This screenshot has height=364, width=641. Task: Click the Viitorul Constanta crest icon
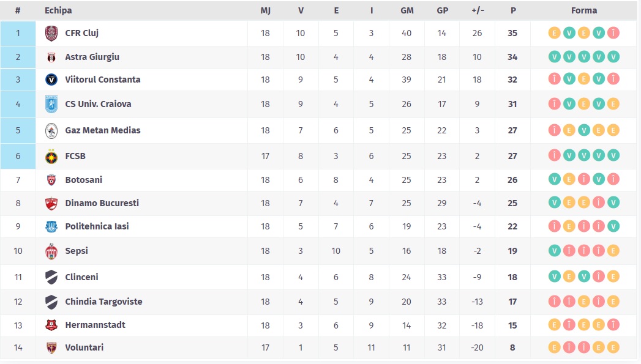(51, 80)
